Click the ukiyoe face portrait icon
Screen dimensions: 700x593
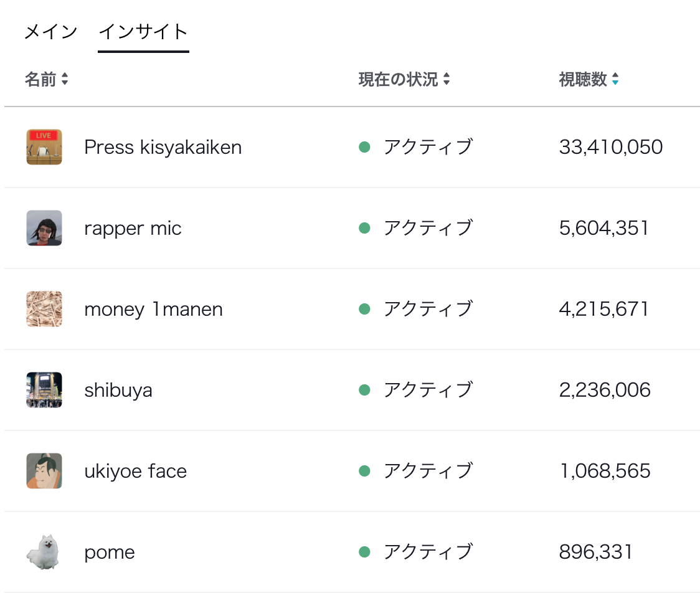pyautogui.click(x=44, y=471)
